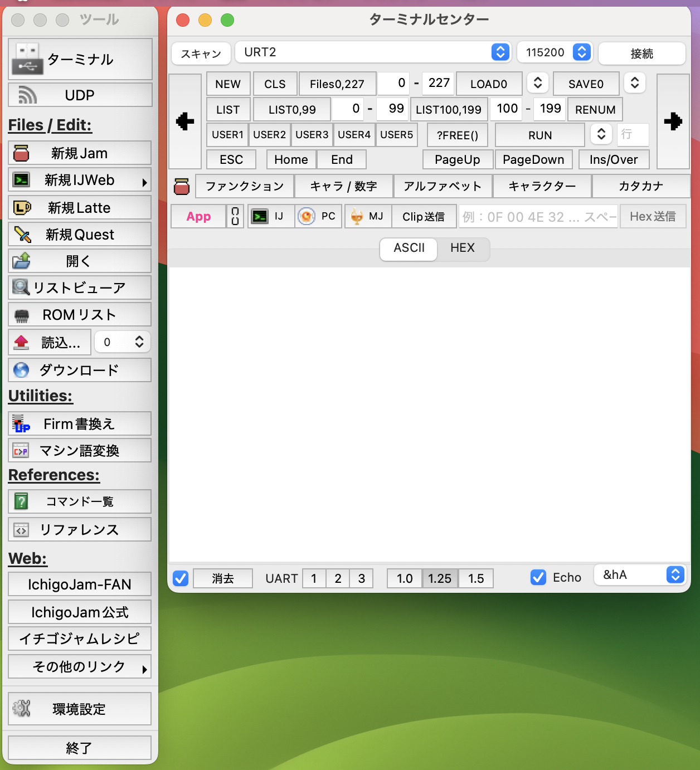Switch to the HEX display tab
This screenshot has width=700, height=770.
pyautogui.click(x=463, y=248)
